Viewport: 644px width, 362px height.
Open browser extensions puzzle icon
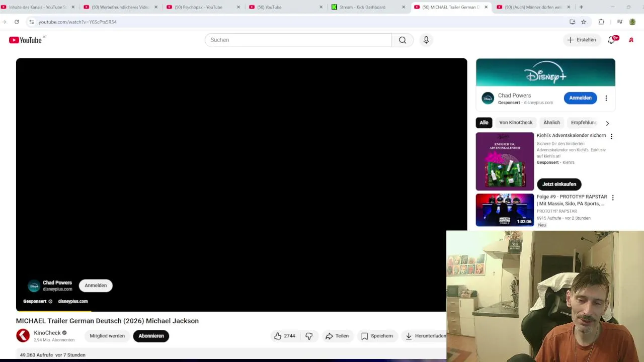coord(601,22)
